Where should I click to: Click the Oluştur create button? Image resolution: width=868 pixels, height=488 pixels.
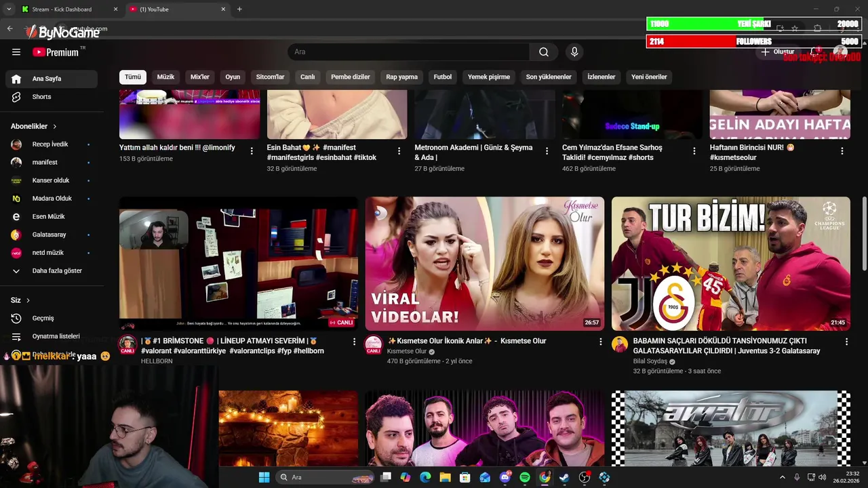click(x=777, y=52)
